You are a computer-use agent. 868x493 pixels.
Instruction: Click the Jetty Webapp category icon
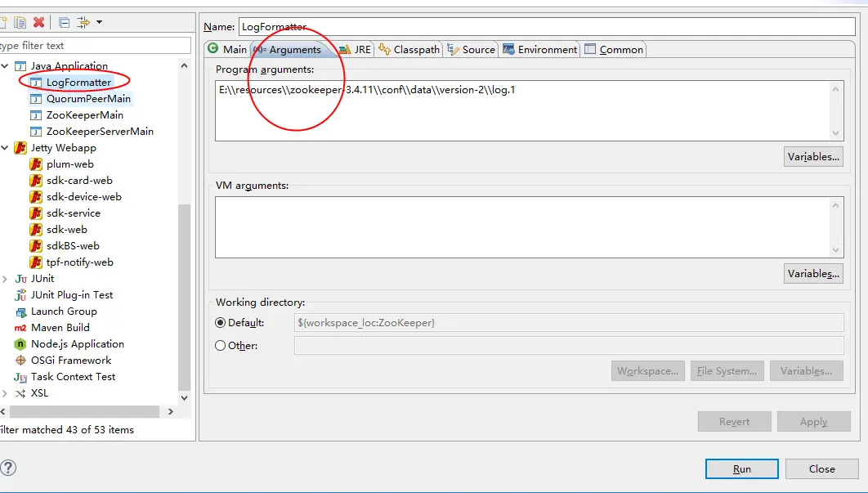(x=20, y=148)
